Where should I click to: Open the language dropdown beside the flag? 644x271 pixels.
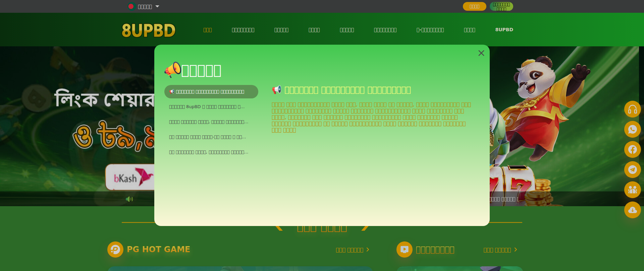(x=144, y=6)
